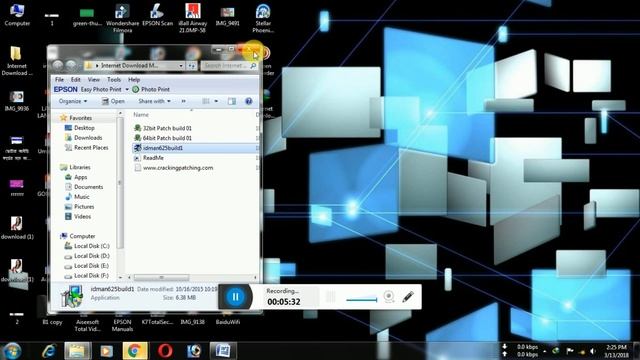Open download (1) image on desktop
The width and height of the screenshot is (640, 360).
coord(17,228)
